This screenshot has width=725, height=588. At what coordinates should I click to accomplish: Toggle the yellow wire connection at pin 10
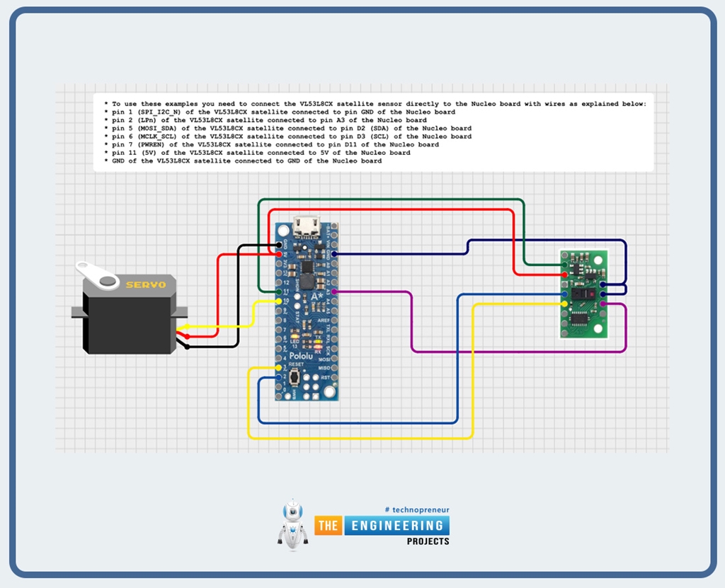tap(279, 300)
